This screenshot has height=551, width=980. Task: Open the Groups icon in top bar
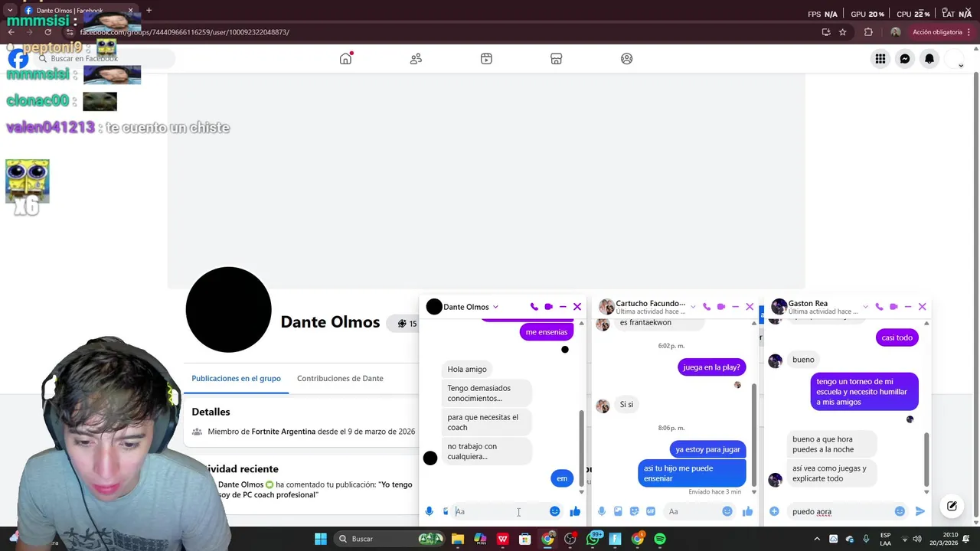coord(627,59)
